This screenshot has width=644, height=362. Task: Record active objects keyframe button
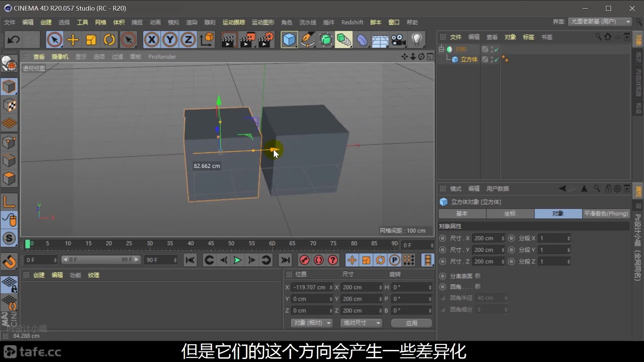click(304, 260)
